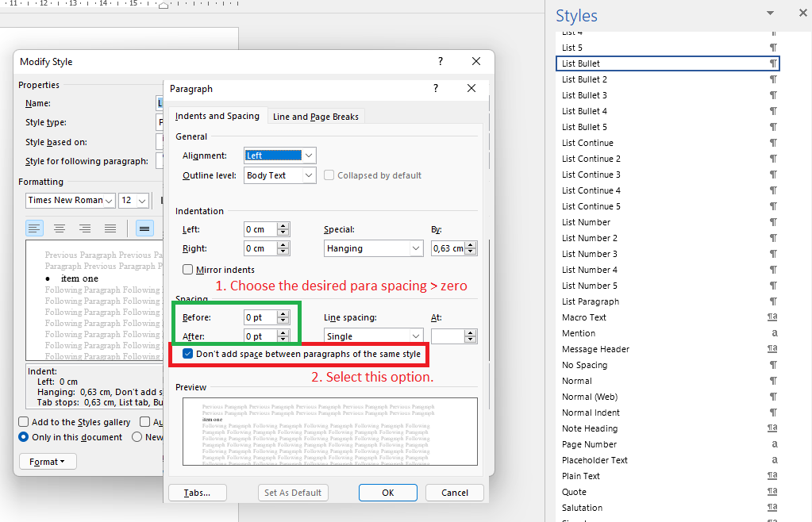Click linked icon beside Message Header
812x522 pixels.
pyautogui.click(x=772, y=349)
